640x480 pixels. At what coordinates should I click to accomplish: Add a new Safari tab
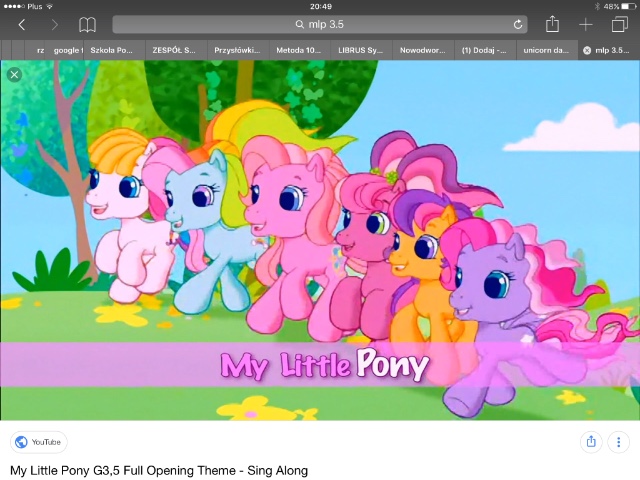point(586,25)
